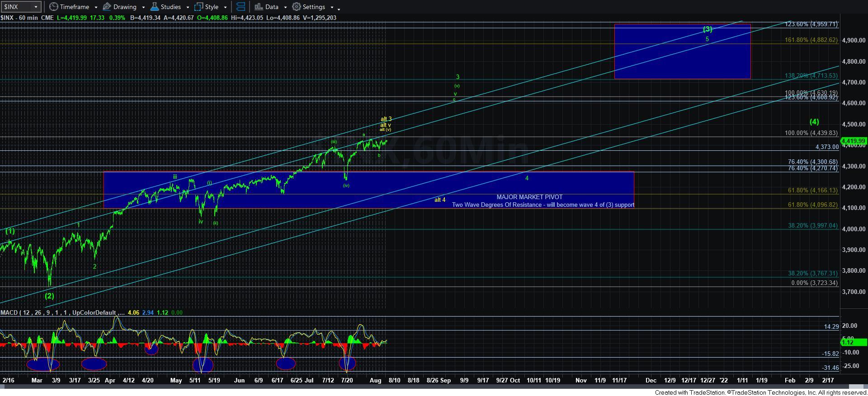Viewport: 868px width, 396px height.
Task: Click the green wave '3' label above (v)
Action: click(x=458, y=77)
